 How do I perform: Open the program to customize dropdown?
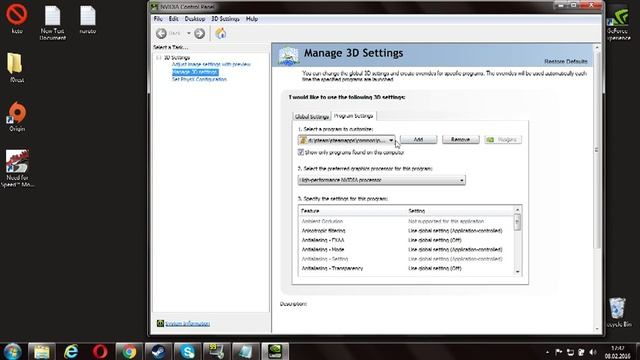347,140
